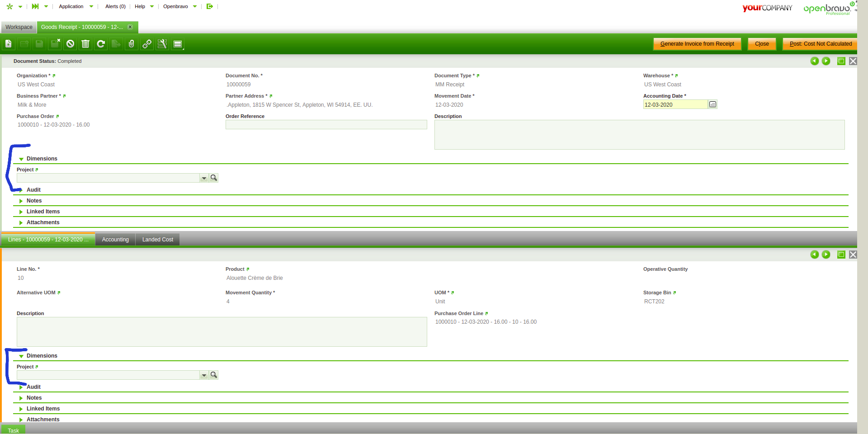
Task: Click the Lines Project search magnifier
Action: (x=214, y=375)
